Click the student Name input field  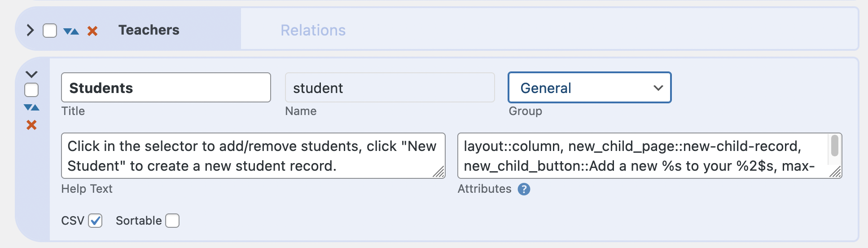(390, 88)
